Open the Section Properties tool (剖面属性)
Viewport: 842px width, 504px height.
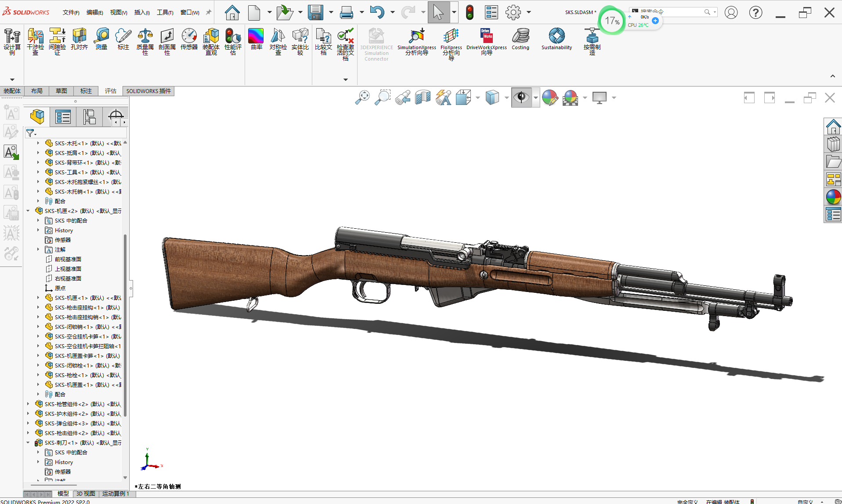click(x=167, y=41)
